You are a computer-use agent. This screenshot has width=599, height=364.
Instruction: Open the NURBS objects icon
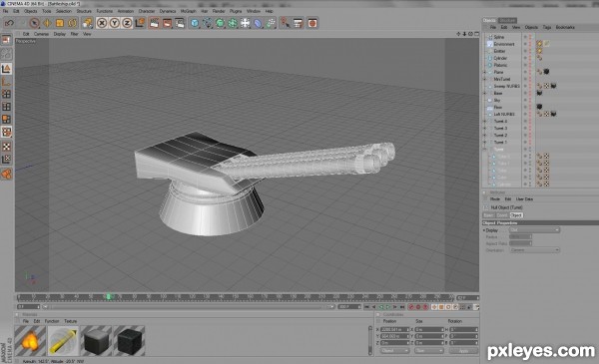(220, 23)
